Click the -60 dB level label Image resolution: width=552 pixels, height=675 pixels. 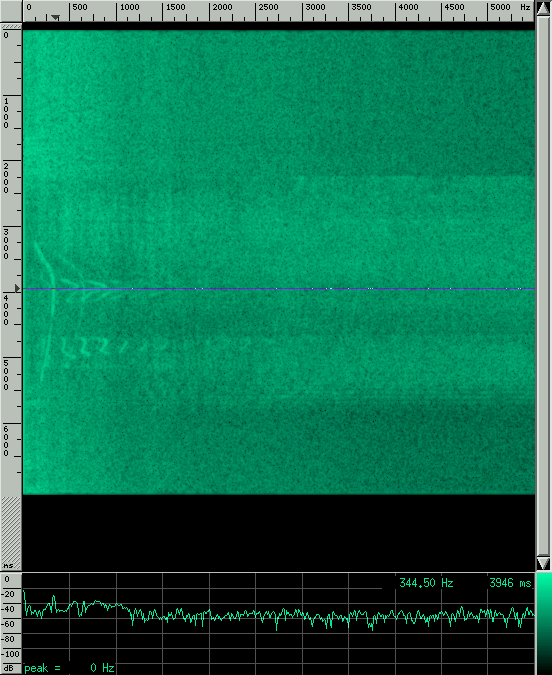[9, 624]
